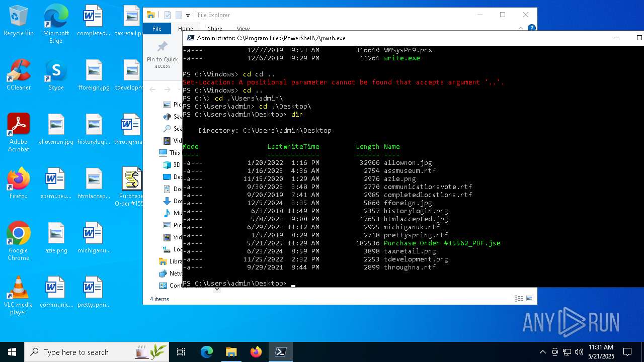Select the fforeign.jpg desktop file
Viewport: 644px width, 362px height.
pos(94,75)
